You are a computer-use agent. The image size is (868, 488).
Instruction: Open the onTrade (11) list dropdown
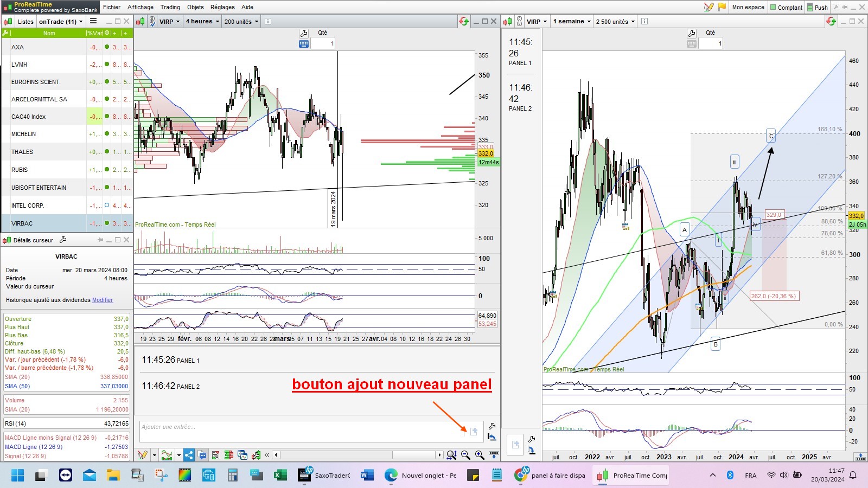(61, 22)
